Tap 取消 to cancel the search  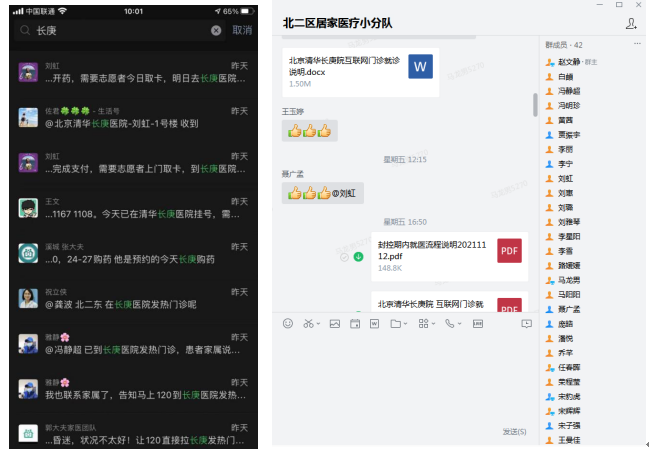point(242,31)
